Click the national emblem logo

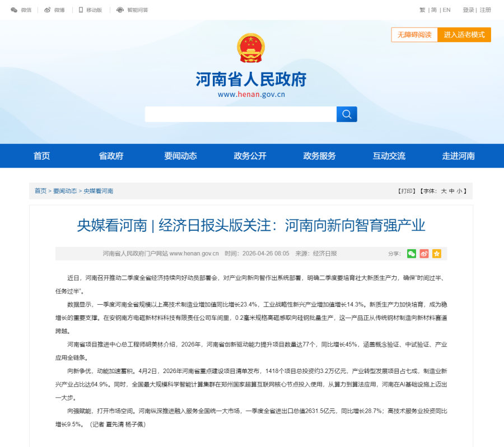[x=251, y=49]
